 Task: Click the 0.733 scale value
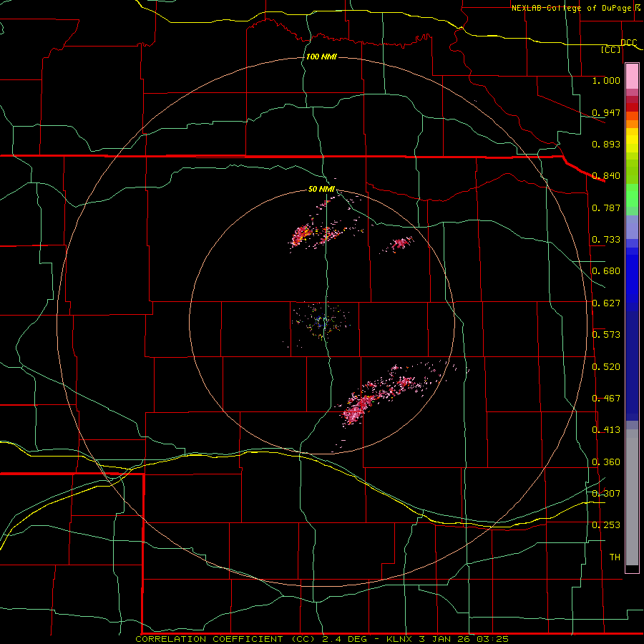pos(606,240)
